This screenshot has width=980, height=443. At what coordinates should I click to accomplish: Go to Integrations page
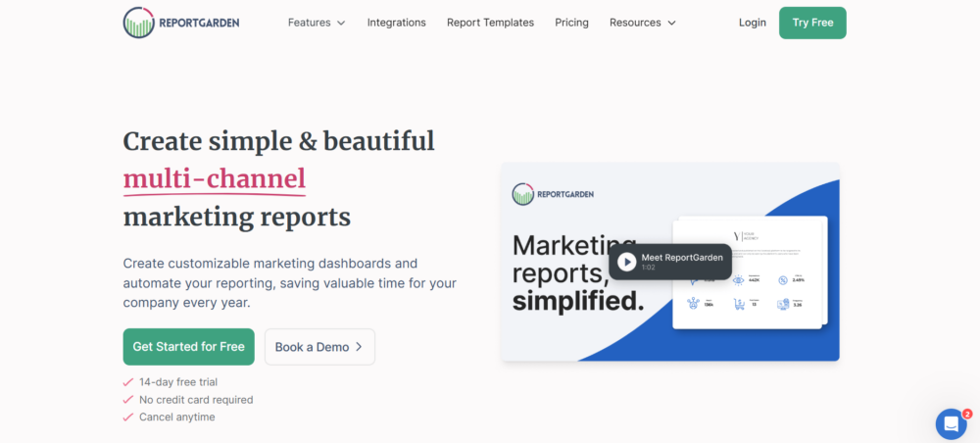[x=396, y=23]
